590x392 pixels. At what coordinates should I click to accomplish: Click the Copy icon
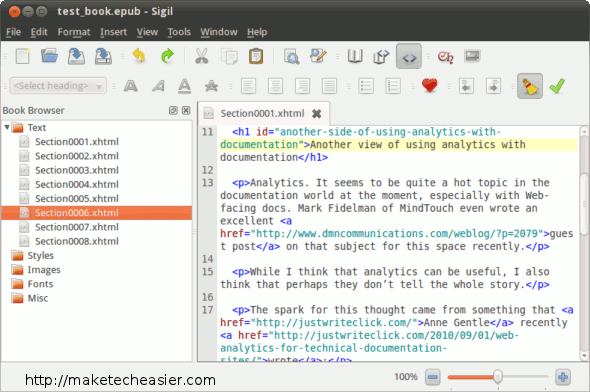pyautogui.click(x=229, y=56)
